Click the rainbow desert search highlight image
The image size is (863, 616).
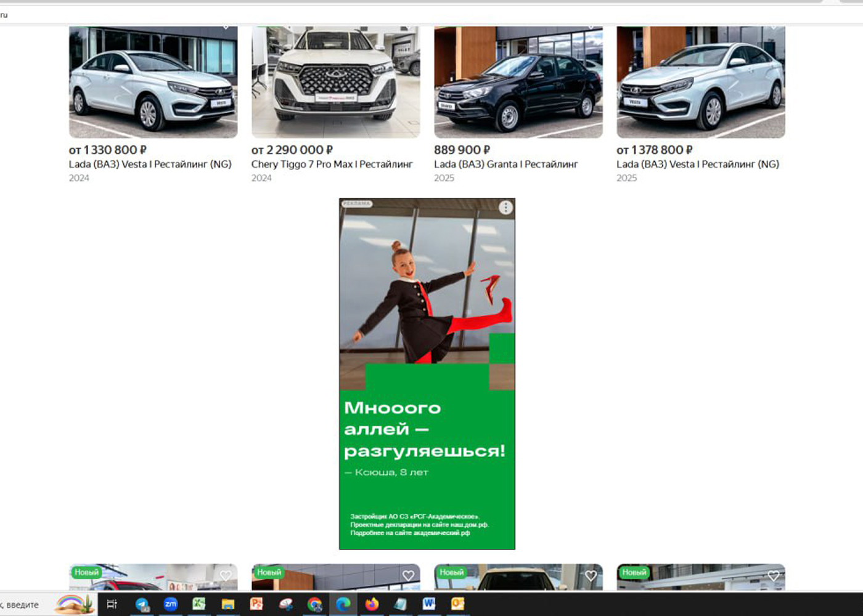pyautogui.click(x=74, y=604)
